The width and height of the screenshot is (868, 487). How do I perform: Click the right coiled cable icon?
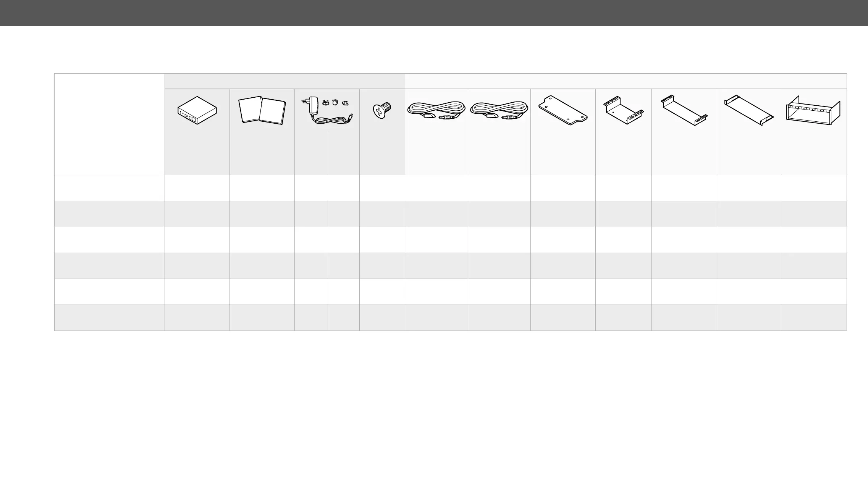coord(499,110)
